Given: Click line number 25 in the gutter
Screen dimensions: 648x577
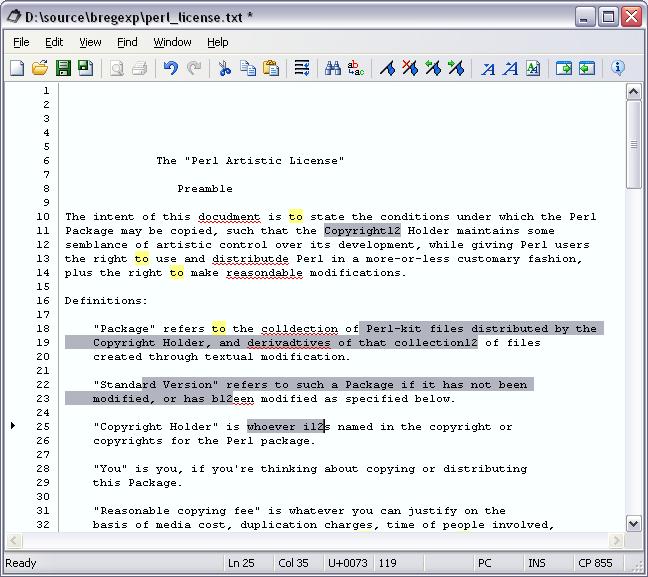Looking at the screenshot, I should (43, 426).
